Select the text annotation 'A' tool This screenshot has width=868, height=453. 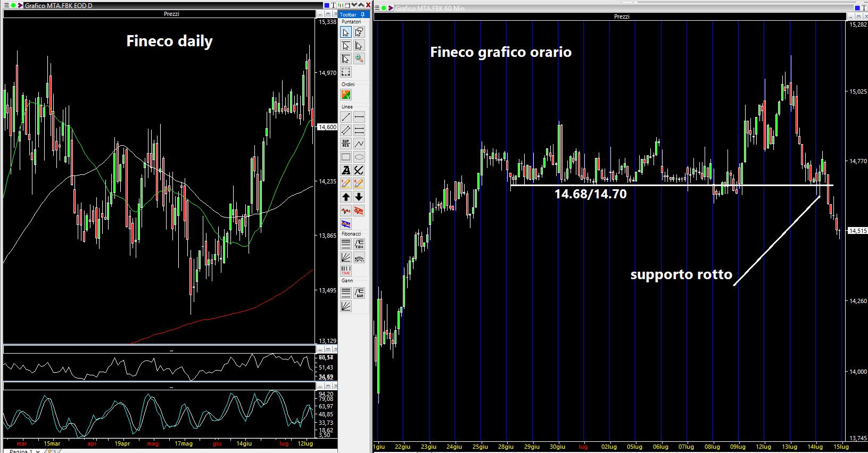point(346,170)
